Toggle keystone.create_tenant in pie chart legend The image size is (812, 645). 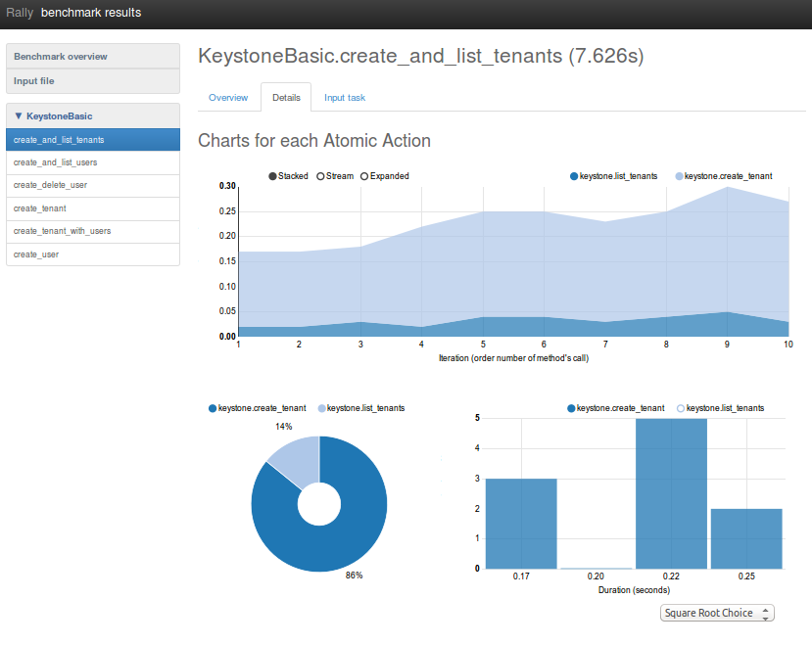[213, 408]
